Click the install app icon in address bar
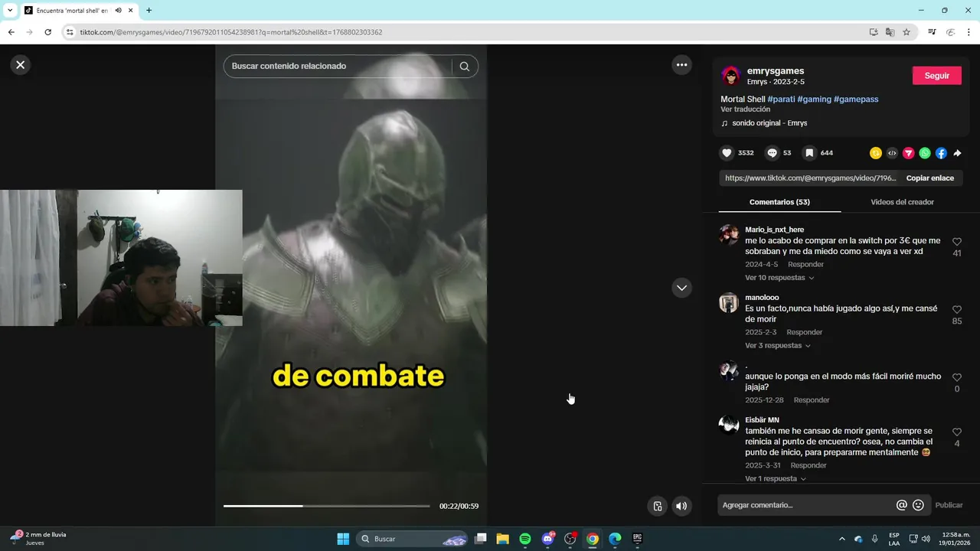 pyautogui.click(x=874, y=32)
